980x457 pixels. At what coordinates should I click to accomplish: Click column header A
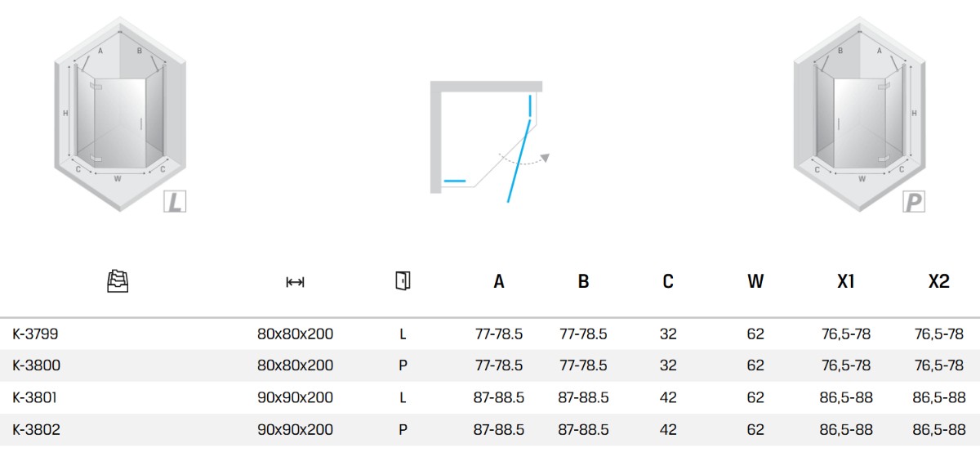(x=499, y=282)
